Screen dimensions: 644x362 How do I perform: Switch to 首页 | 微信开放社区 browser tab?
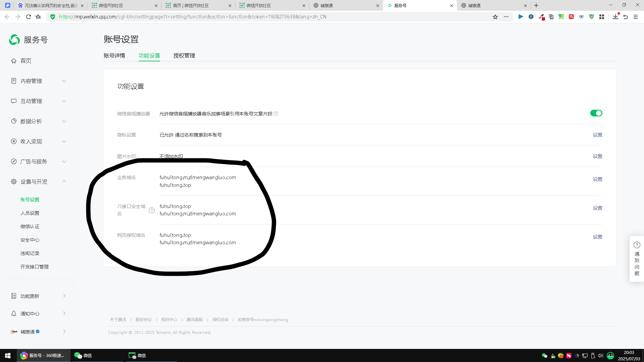[x=198, y=6]
